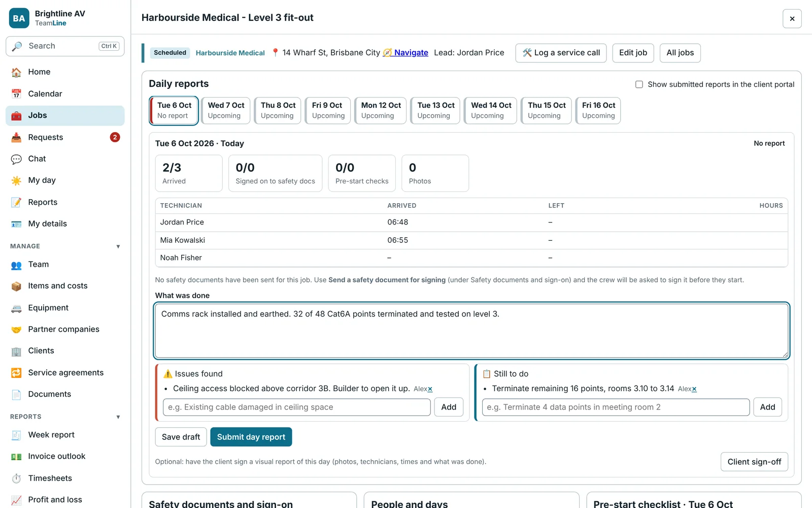812x508 pixels.
Task: Select the Mon 12 Oct day tab
Action: (381, 110)
